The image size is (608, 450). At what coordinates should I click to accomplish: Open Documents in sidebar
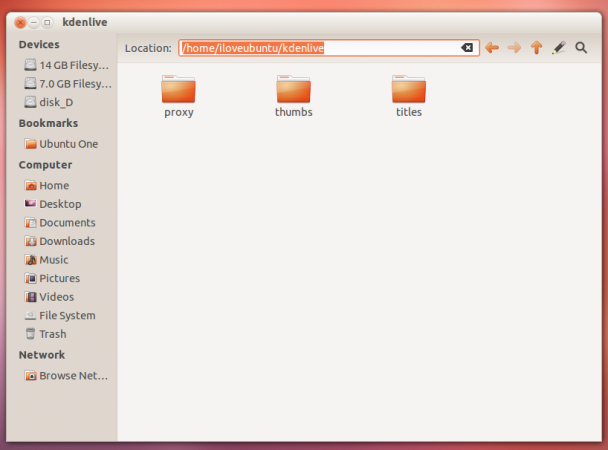(60, 222)
